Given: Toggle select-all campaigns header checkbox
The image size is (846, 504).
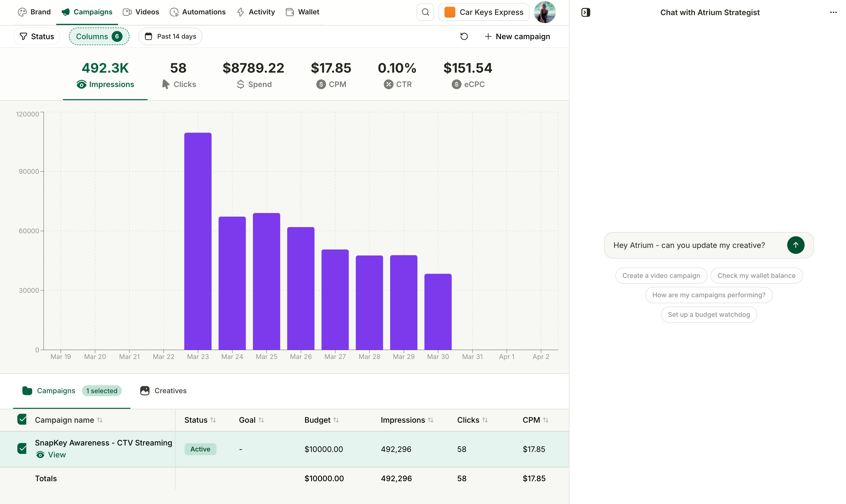Looking at the screenshot, I should point(22,420).
